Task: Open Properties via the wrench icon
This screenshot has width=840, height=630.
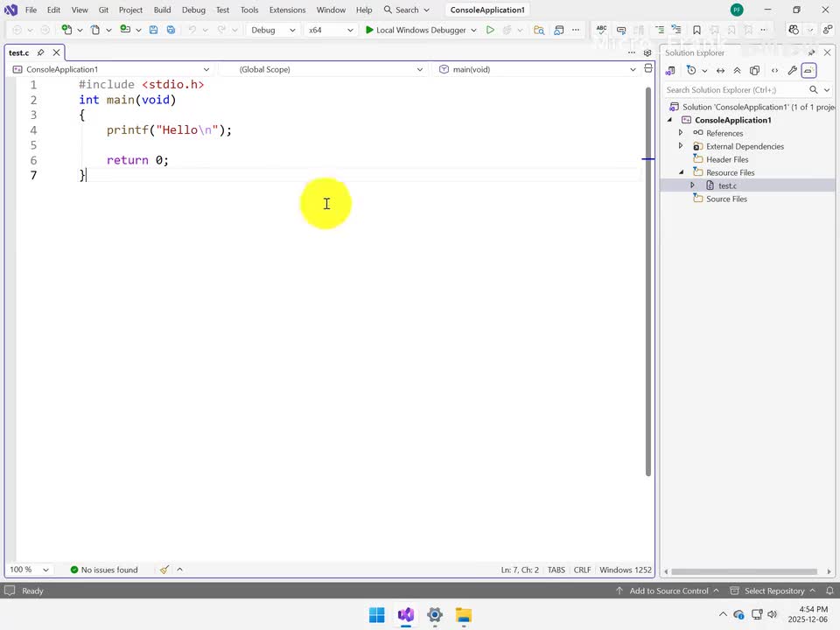Action: point(792,70)
